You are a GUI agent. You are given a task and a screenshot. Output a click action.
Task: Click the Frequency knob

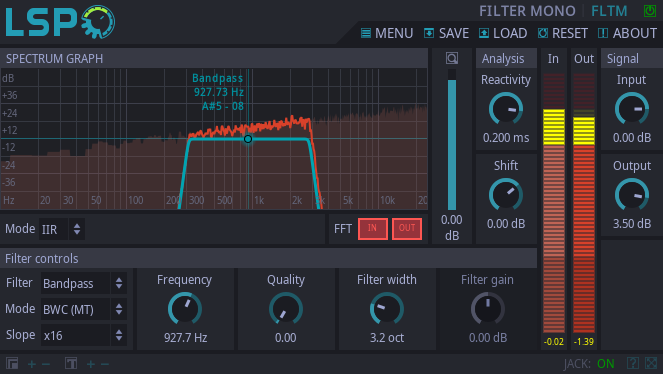[185, 308]
